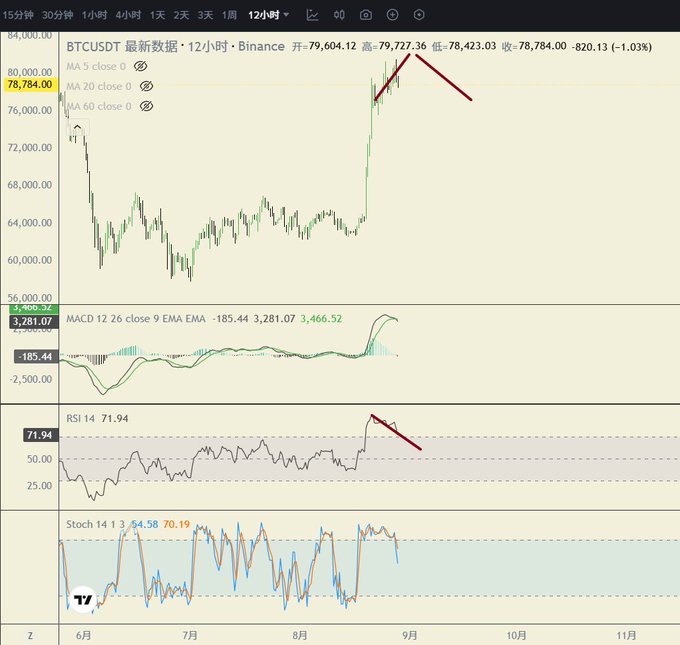Open the candlestick chart style icon
The height and width of the screenshot is (645, 680).
(339, 15)
